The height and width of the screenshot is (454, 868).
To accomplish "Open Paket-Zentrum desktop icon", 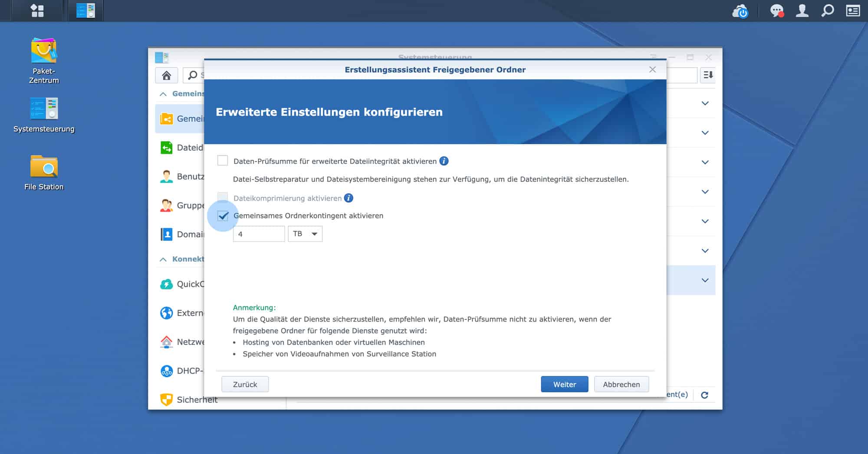I will click(x=44, y=61).
